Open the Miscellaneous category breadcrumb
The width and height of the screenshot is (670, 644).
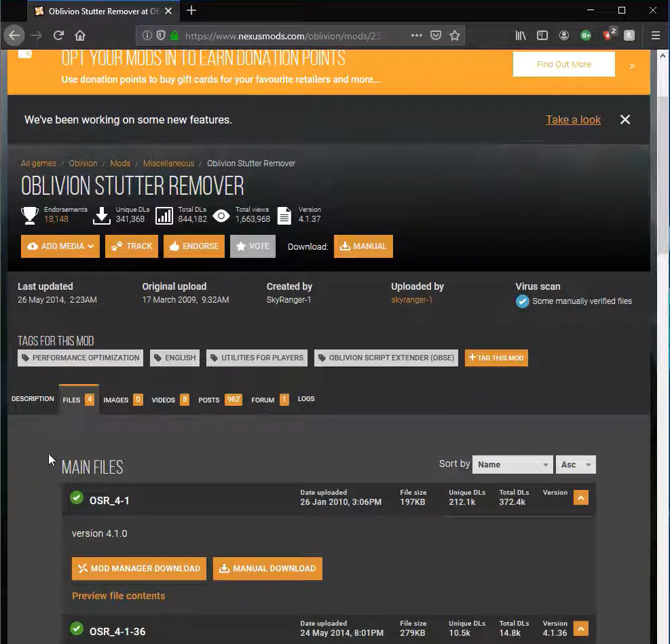pos(168,163)
